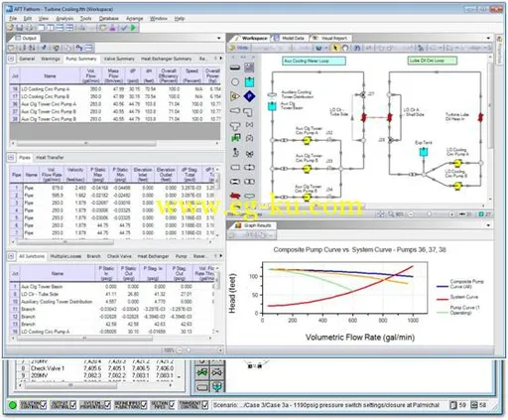Click the Lube Oil Ckt Loop annotation
Screen dimensions: 508x420
coord(433,61)
